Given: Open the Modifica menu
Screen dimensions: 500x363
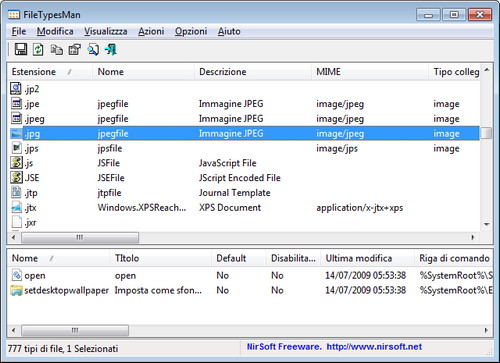Looking at the screenshot, I should [55, 31].
